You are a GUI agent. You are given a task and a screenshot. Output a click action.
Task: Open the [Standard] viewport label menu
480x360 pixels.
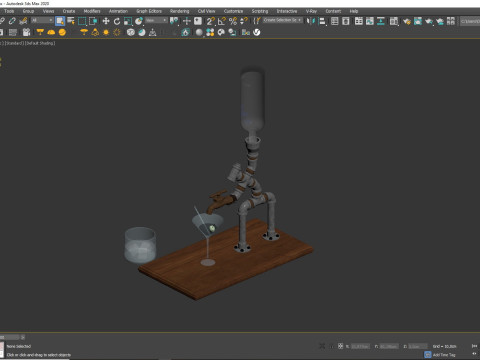pos(14,43)
